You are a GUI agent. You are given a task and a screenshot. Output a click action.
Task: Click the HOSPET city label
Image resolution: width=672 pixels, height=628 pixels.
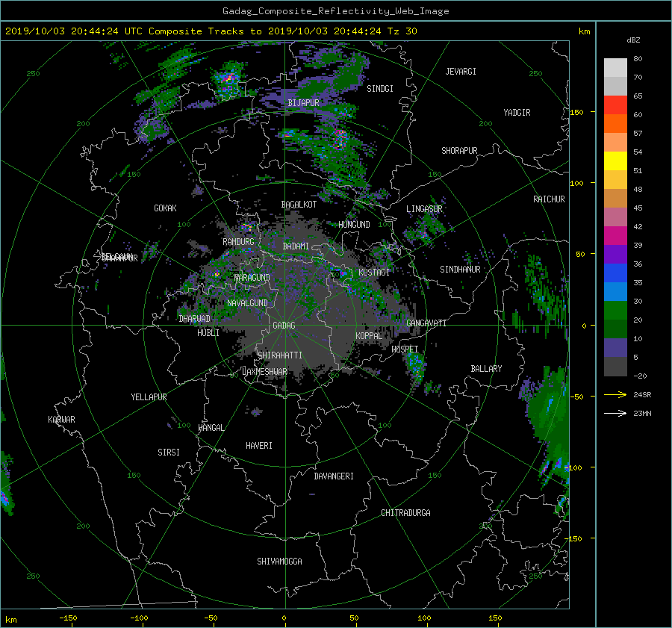(x=405, y=349)
